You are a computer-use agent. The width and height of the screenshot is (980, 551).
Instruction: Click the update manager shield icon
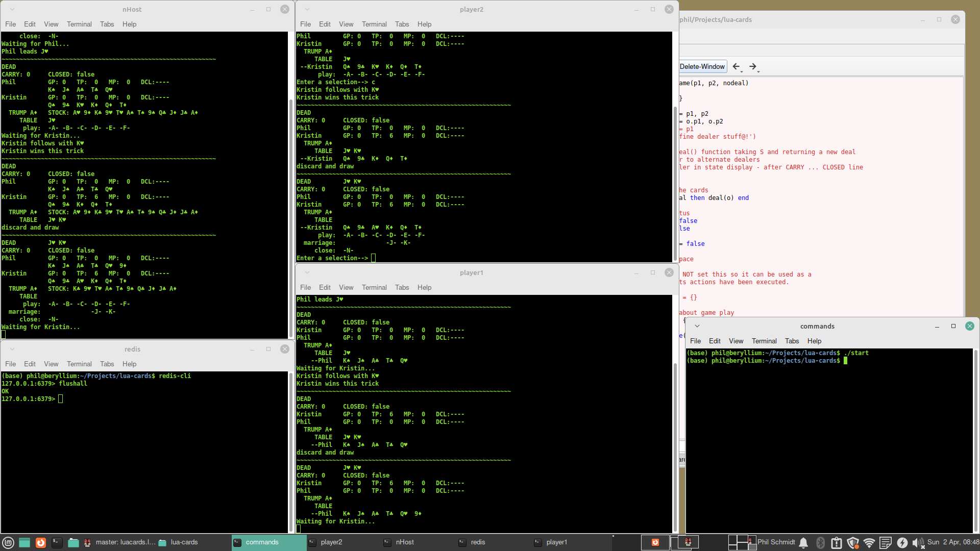pos(852,542)
